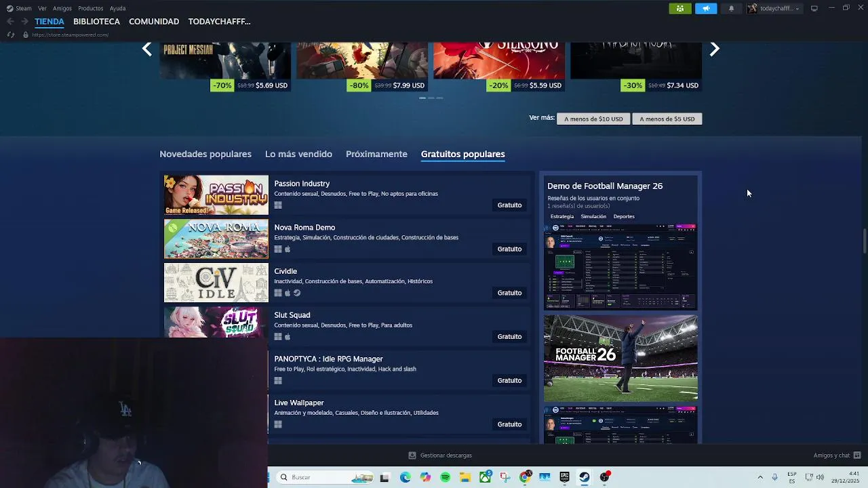Viewport: 868px width, 488px height.
Task: Show previous carousel games with left arrow
Action: 146,49
